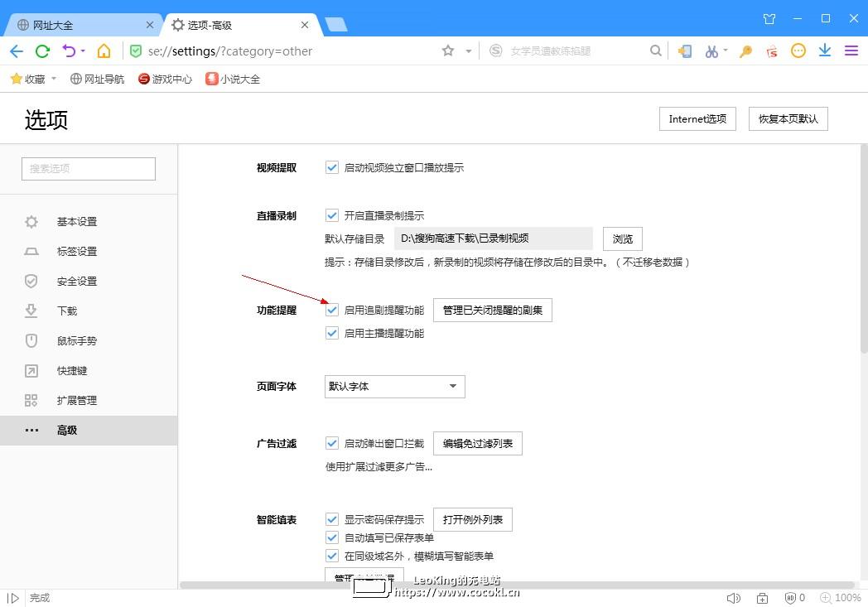This screenshot has height=607, width=868.
Task: Expand the address bar dropdown arrow
Action: 468,51
